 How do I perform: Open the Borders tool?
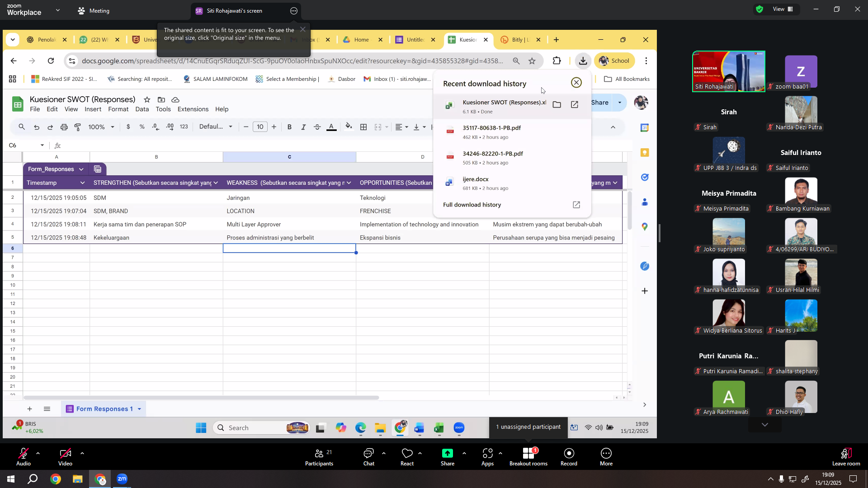click(x=363, y=127)
